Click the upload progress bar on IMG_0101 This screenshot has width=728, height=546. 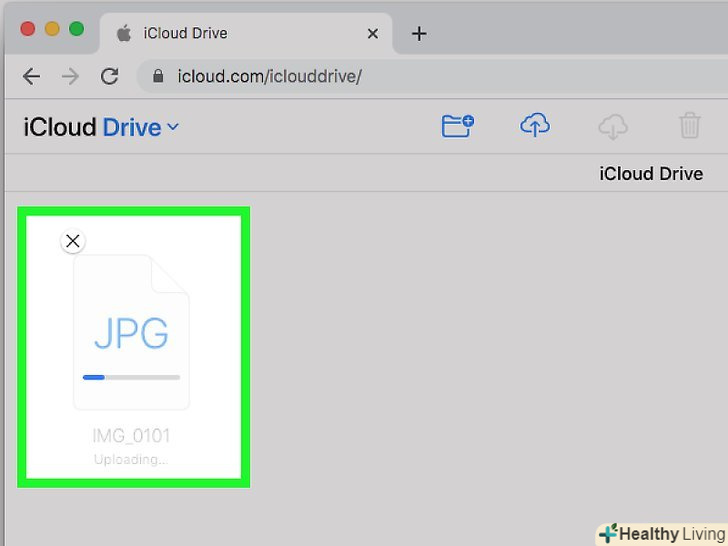[131, 377]
